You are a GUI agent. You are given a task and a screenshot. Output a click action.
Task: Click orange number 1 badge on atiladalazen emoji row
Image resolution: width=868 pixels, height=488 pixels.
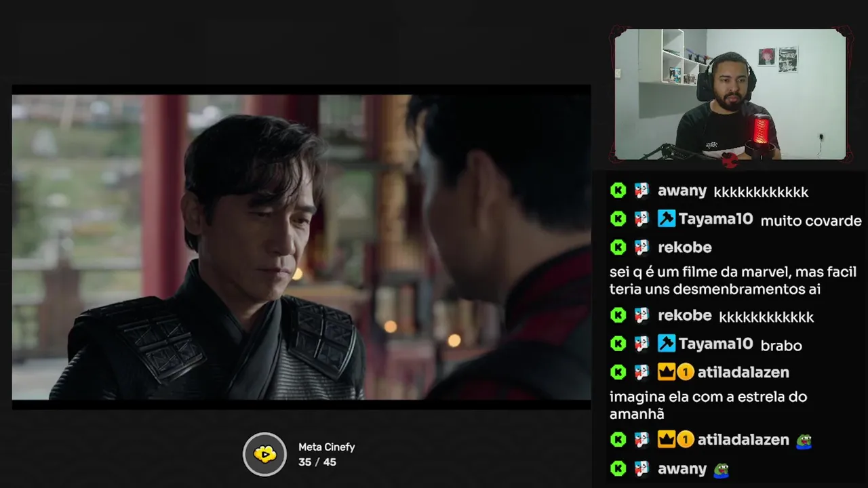tap(686, 440)
